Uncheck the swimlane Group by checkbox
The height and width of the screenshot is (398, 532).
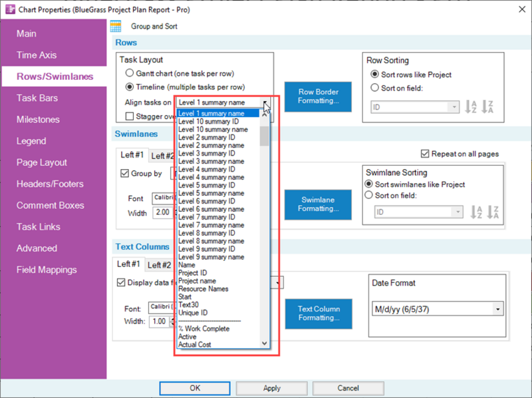[x=124, y=174]
